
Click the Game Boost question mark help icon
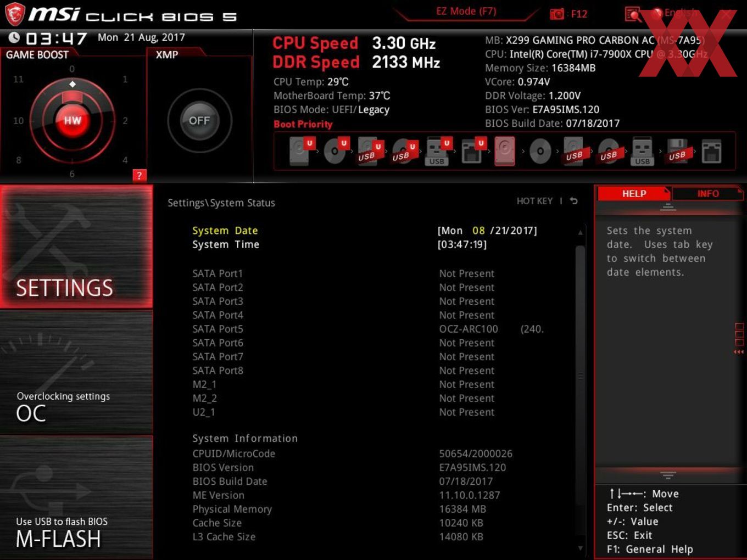click(x=140, y=176)
